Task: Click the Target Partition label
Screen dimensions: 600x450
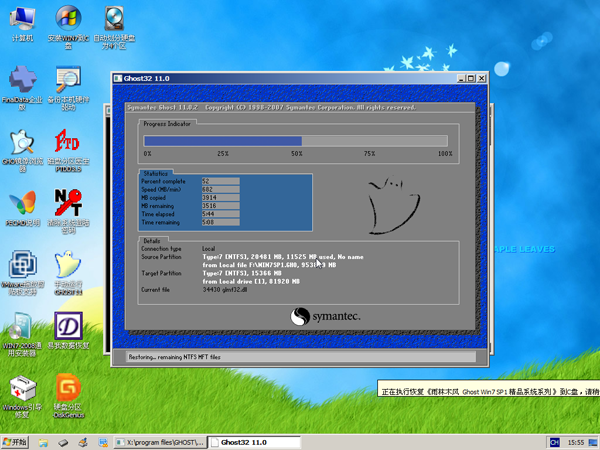Action: click(161, 273)
